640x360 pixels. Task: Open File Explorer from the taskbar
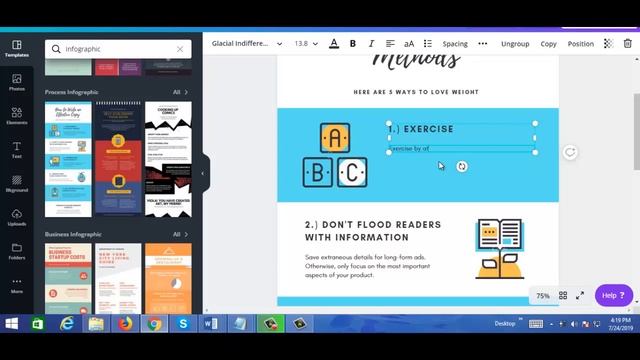[96, 324]
